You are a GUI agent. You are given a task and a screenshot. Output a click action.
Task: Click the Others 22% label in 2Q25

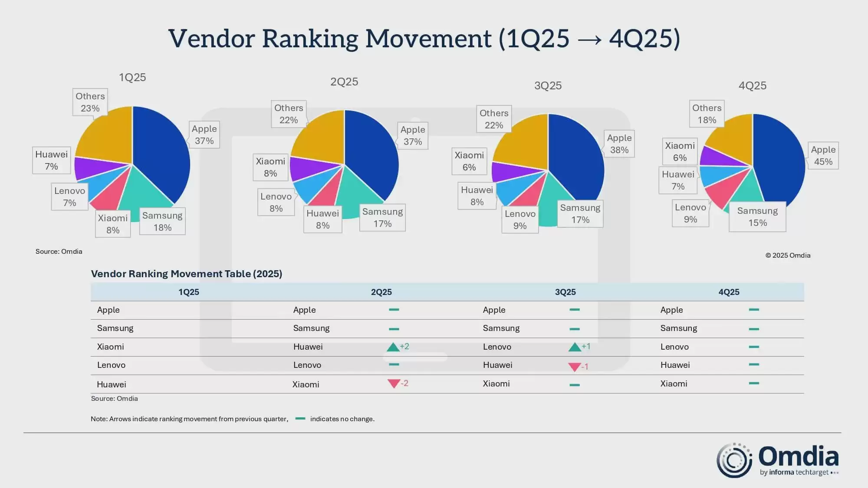click(289, 114)
